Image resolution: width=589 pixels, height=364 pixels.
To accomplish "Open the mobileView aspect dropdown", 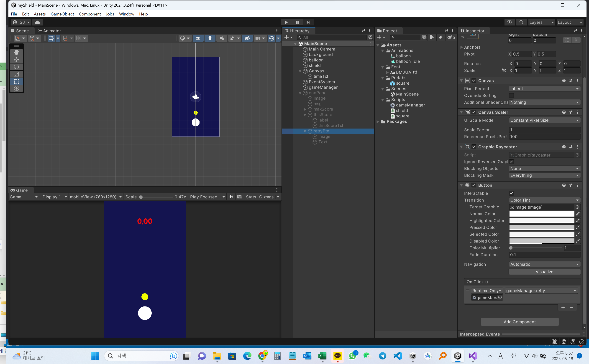I will pos(95,197).
